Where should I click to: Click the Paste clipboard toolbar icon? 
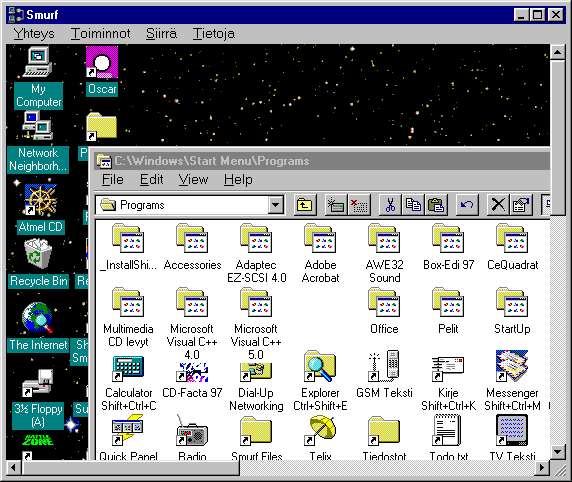[436, 205]
